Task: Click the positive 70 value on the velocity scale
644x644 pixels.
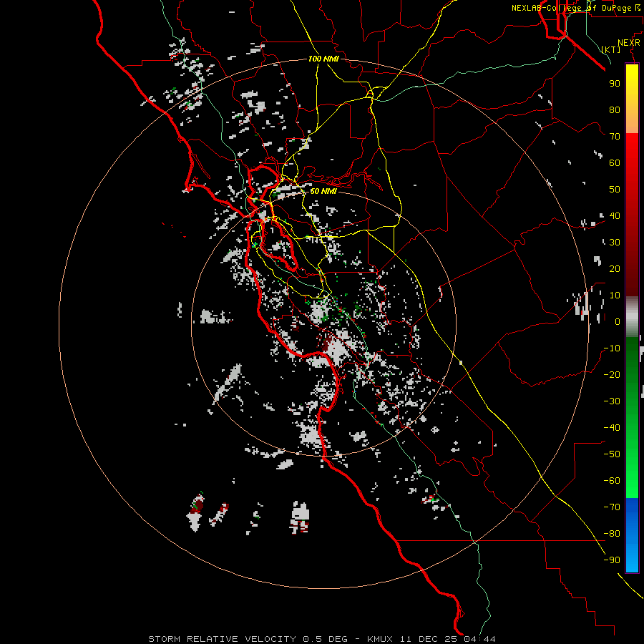Action: click(615, 137)
